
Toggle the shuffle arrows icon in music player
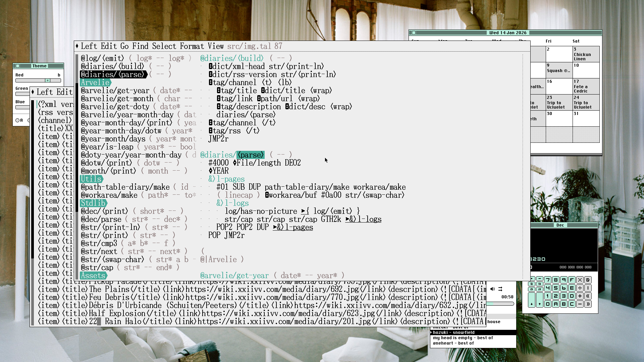tap(500, 289)
